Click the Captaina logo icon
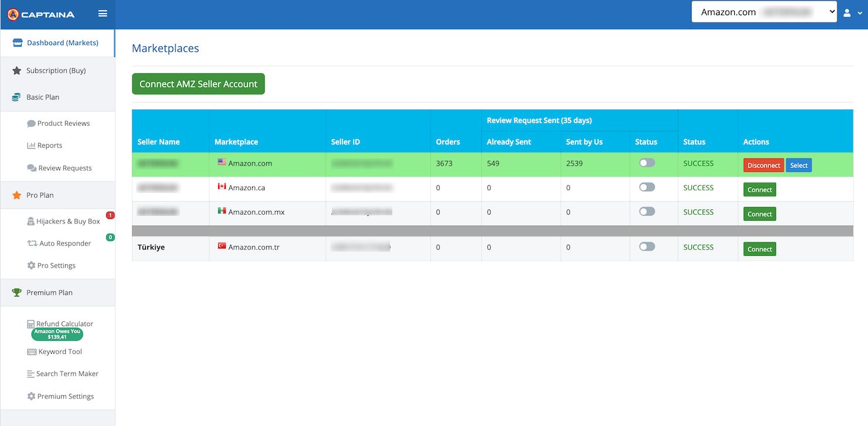868x426 pixels. tap(13, 14)
